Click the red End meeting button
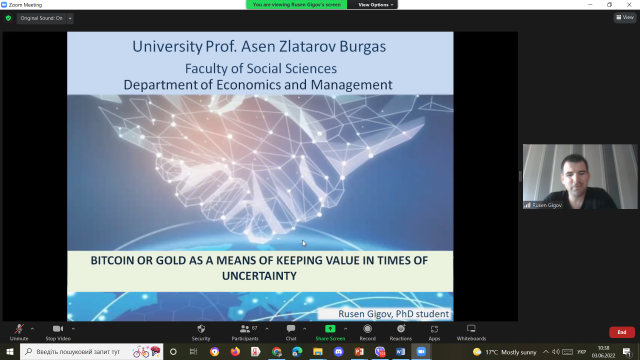Viewport: 640px width, 360px height. pyautogui.click(x=622, y=332)
